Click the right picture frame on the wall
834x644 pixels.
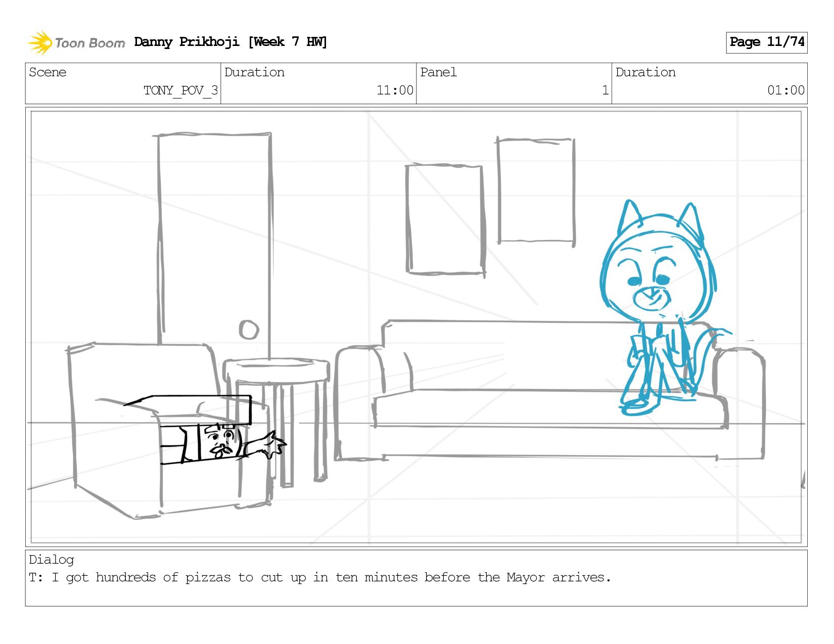pyautogui.click(x=536, y=191)
